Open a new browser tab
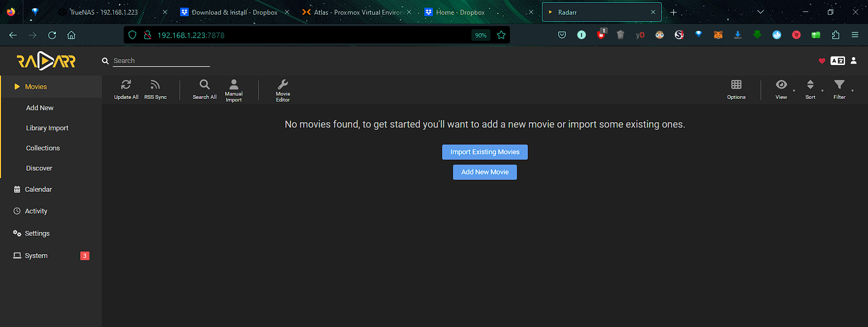Screen dimensions: 868x327 (674, 12)
